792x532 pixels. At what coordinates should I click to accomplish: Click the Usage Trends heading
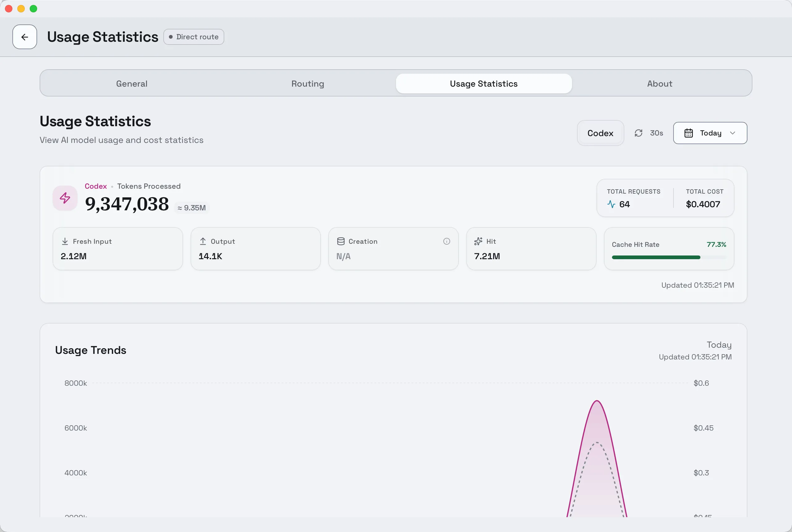[91, 350]
